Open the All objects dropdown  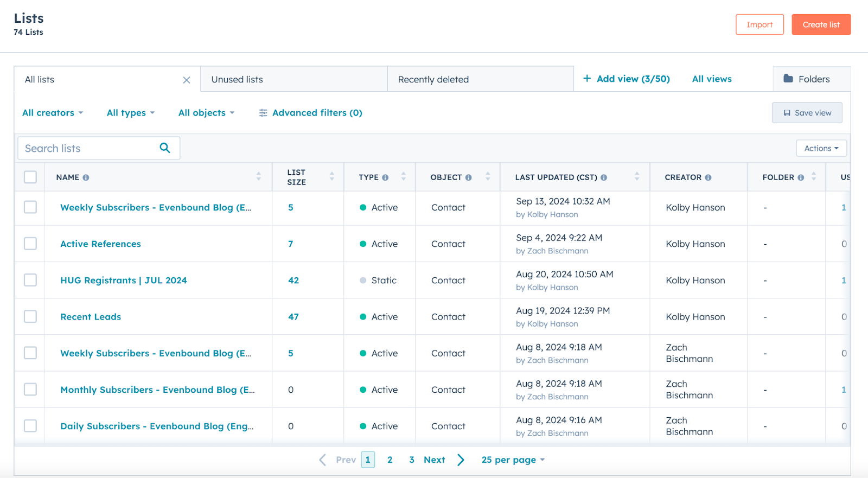coord(206,113)
